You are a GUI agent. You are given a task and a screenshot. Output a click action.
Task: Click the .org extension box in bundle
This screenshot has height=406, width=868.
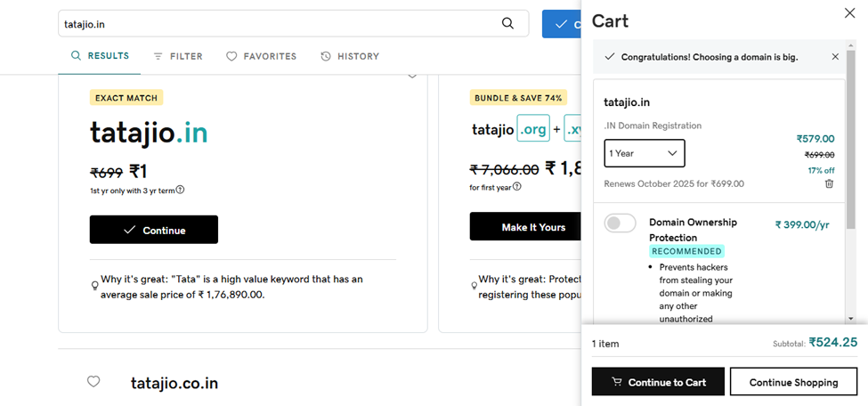click(533, 128)
